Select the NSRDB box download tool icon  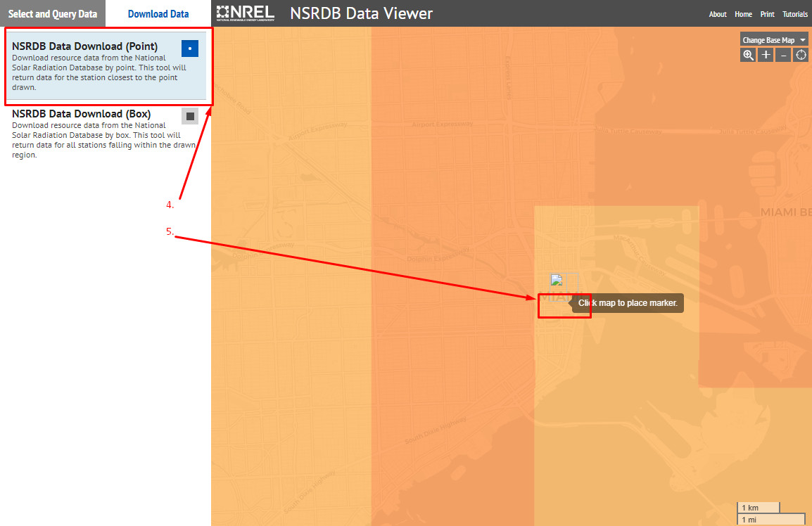click(190, 116)
